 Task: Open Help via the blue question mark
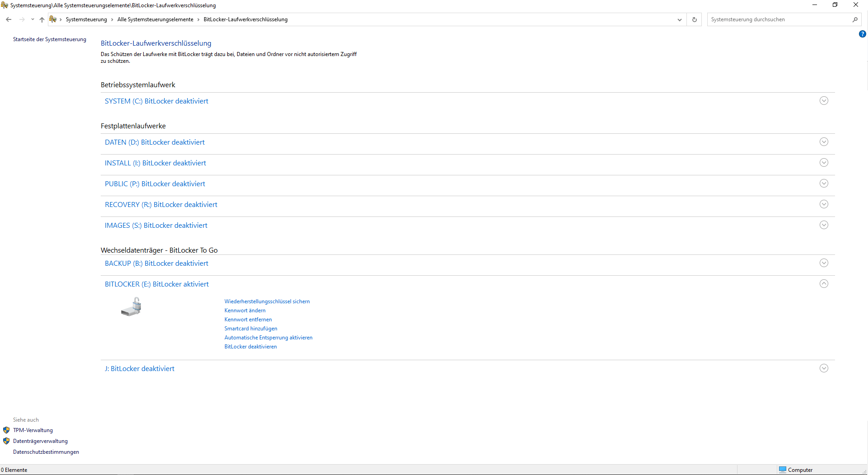(x=863, y=34)
